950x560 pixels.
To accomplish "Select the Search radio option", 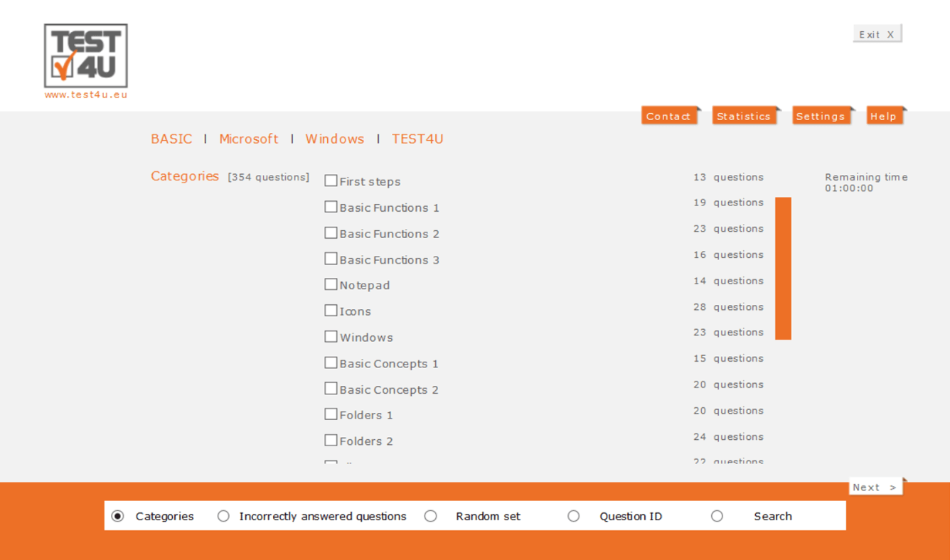I will tap(717, 516).
